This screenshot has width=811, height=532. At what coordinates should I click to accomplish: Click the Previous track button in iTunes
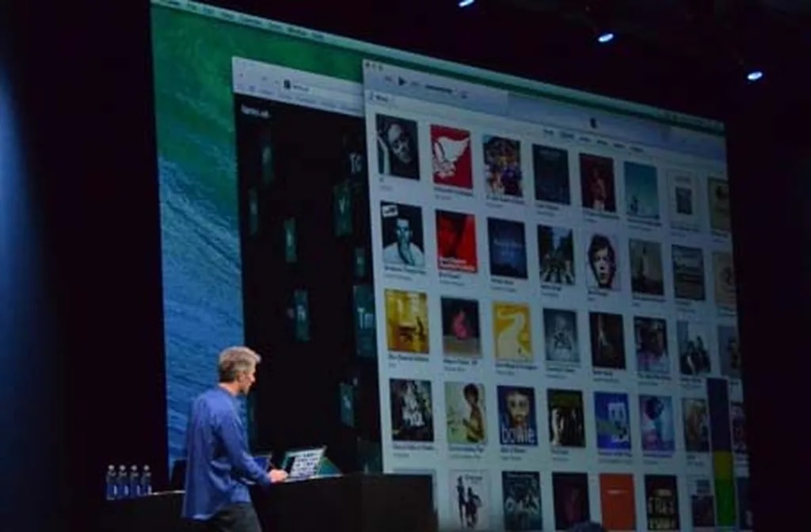coord(390,78)
